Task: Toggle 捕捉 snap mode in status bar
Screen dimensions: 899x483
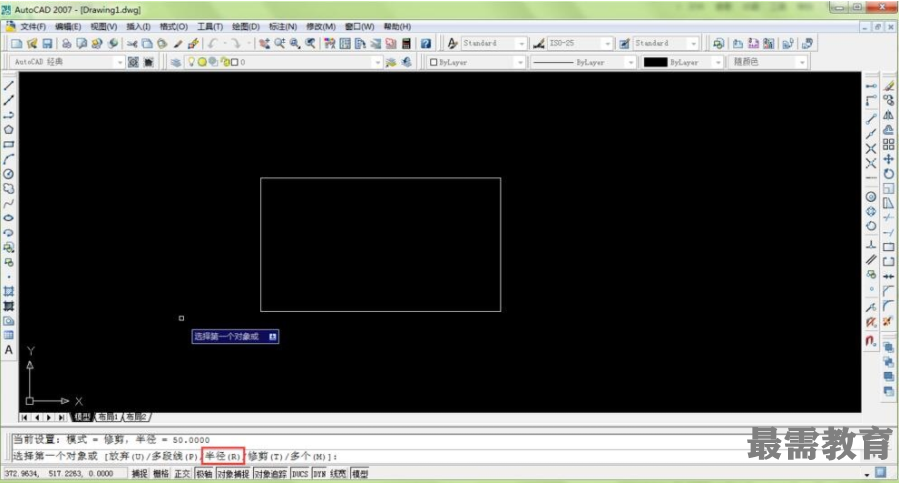Action: (x=139, y=474)
